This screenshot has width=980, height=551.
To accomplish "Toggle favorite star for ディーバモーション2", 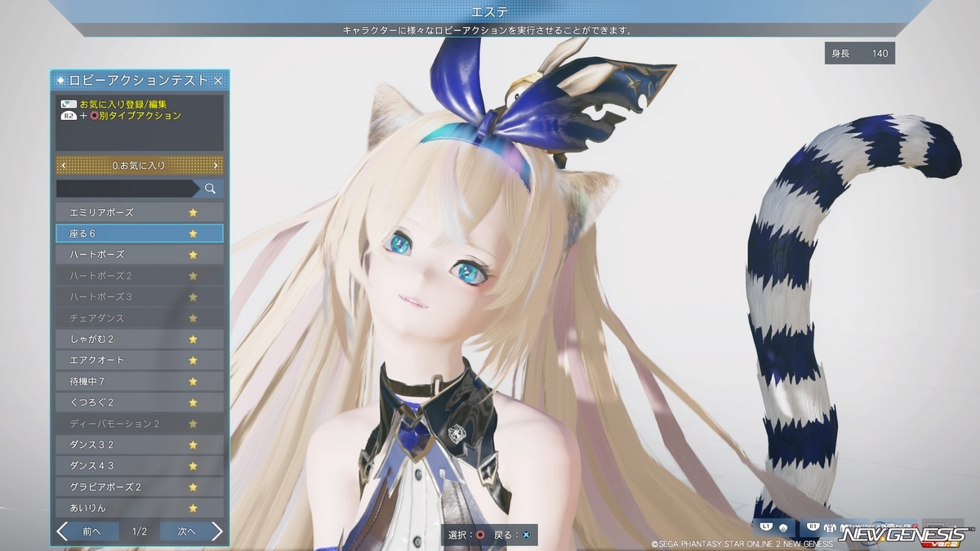I will click(x=194, y=424).
